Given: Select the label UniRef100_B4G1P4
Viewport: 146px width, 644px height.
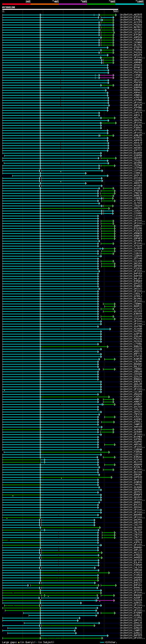Looking at the screenshot, I should 131,55.
